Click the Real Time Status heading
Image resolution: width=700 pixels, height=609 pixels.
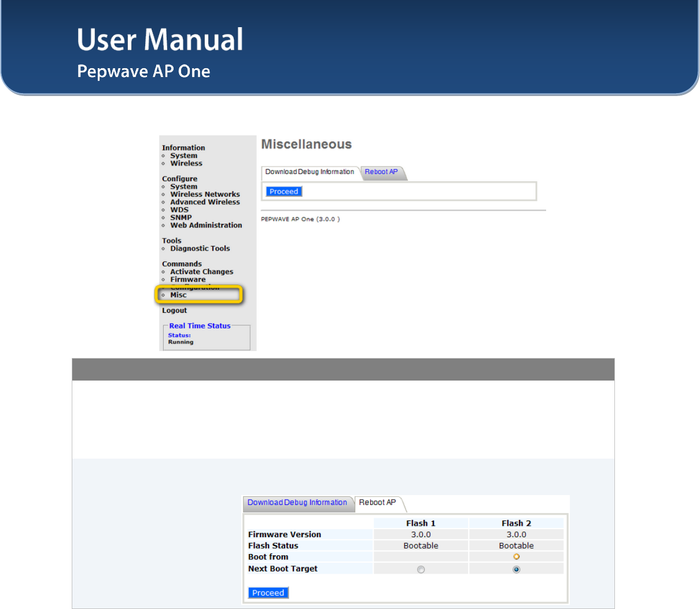200,326
